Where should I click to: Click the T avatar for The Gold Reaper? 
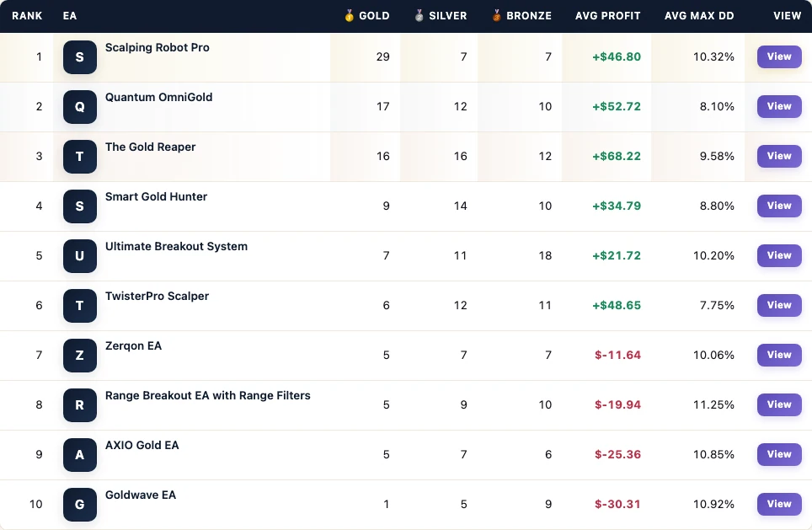[x=80, y=157]
